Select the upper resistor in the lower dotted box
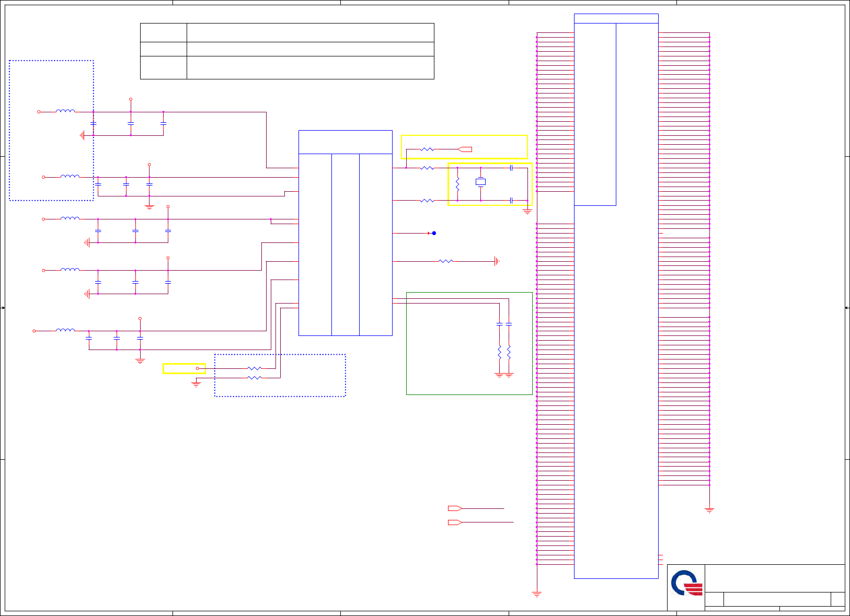The width and height of the screenshot is (850, 616). click(255, 368)
